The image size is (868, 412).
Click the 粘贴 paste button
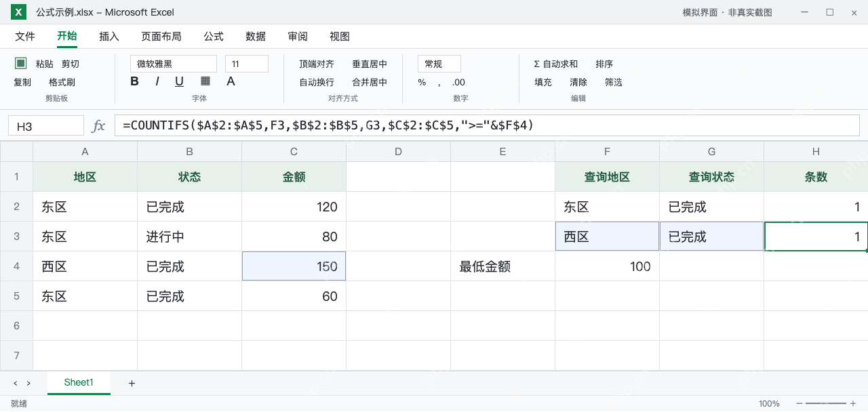45,64
